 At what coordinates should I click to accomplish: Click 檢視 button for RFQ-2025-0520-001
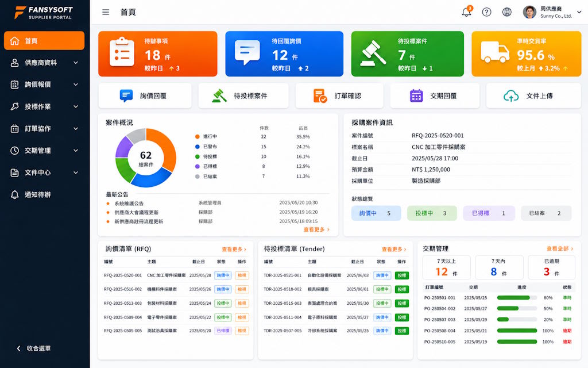pos(242,275)
